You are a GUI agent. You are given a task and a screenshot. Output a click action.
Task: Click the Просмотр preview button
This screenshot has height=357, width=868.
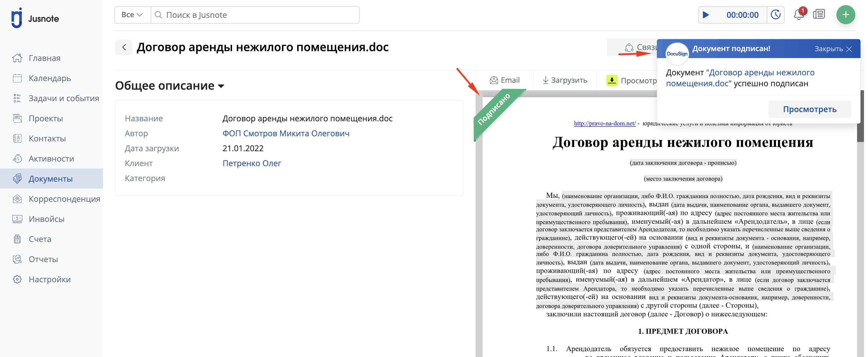pyautogui.click(x=632, y=80)
